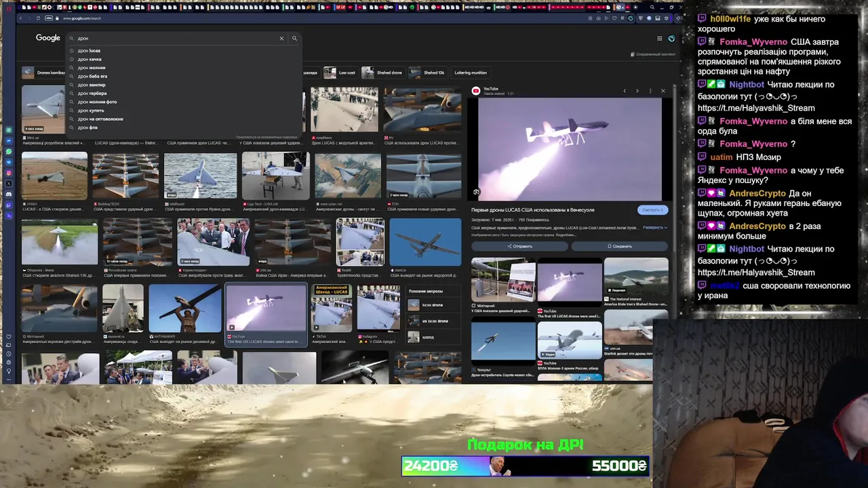Viewport: 868px width, 488px height.
Task: Go to the Google logo homepage
Action: [x=48, y=38]
